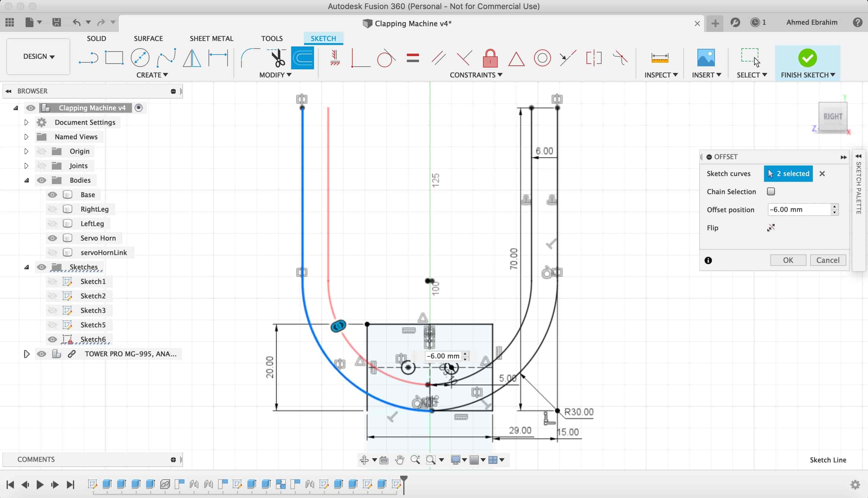The height and width of the screenshot is (498, 868).
Task: Apply the Equal constraint
Action: click(x=413, y=58)
